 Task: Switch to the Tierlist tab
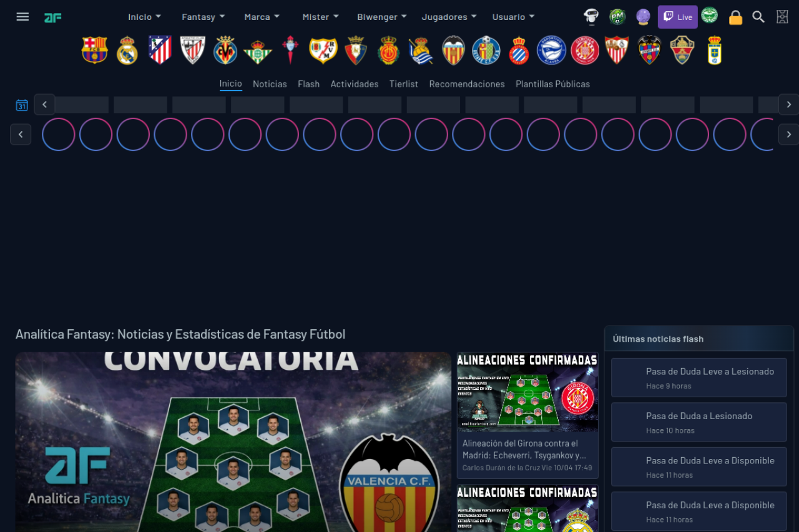(404, 84)
